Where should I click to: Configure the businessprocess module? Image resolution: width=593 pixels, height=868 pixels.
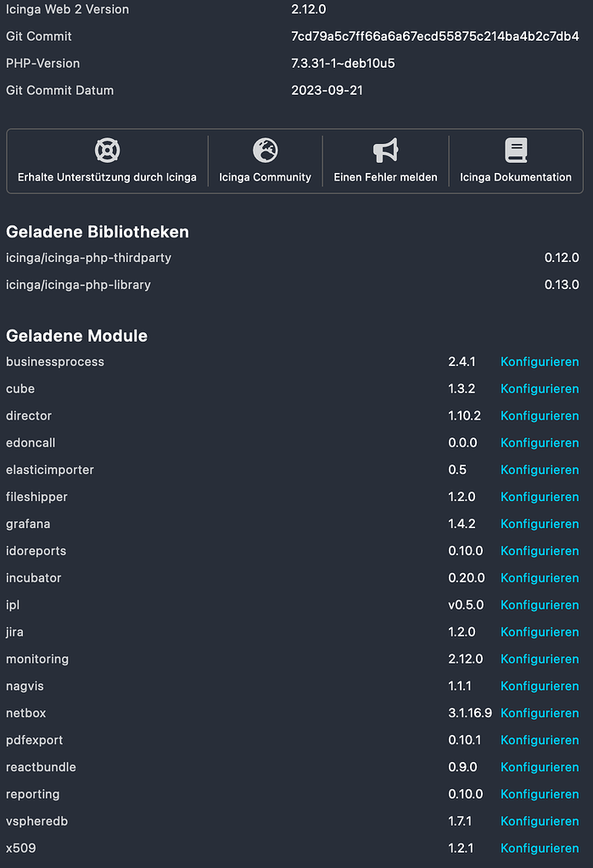(x=540, y=361)
